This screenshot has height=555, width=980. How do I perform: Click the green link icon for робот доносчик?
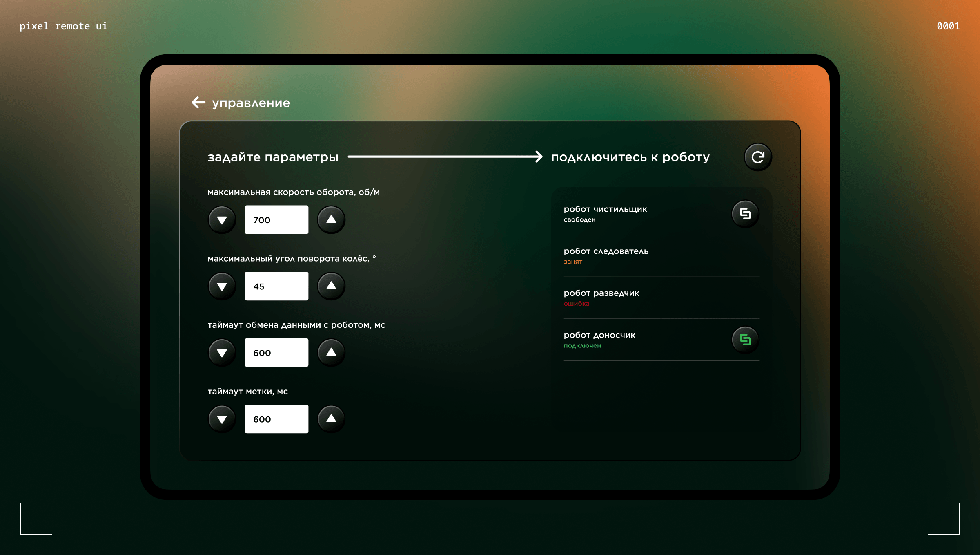click(x=745, y=340)
